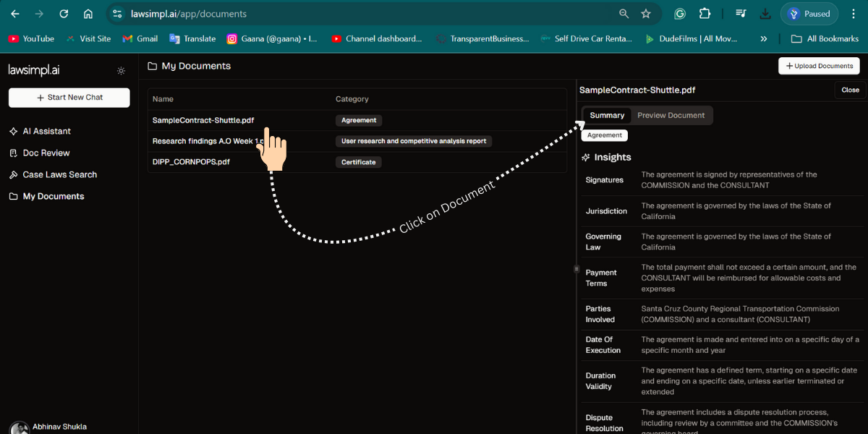868x434 pixels.
Task: Click the Payment Terms insight label
Action: pyautogui.click(x=601, y=278)
